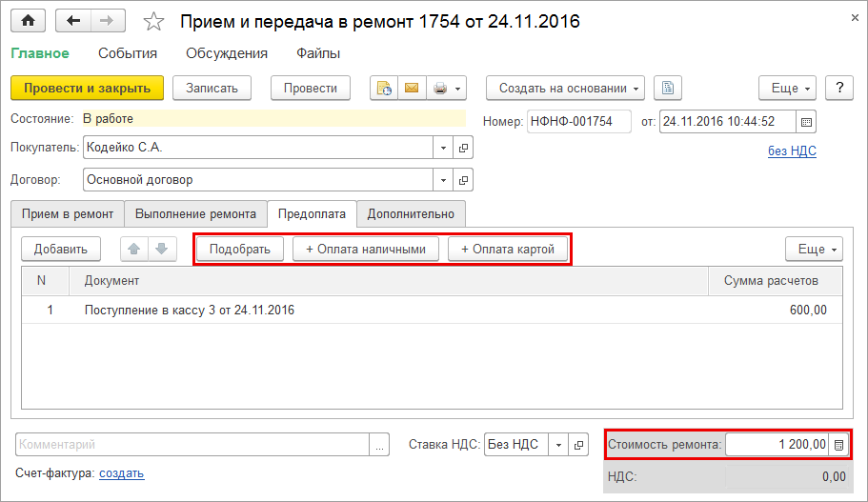Navigate back with the left arrow
Viewport: 868px width, 502px height.
[73, 21]
